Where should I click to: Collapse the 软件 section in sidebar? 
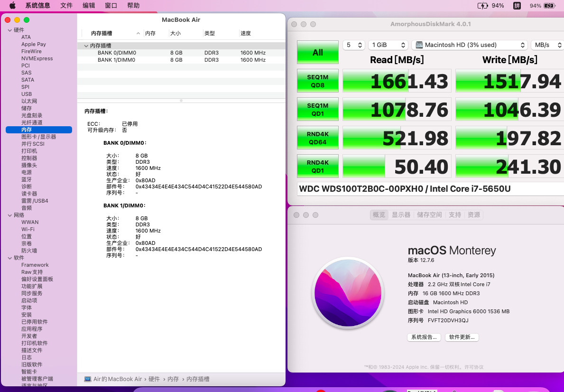(x=9, y=258)
